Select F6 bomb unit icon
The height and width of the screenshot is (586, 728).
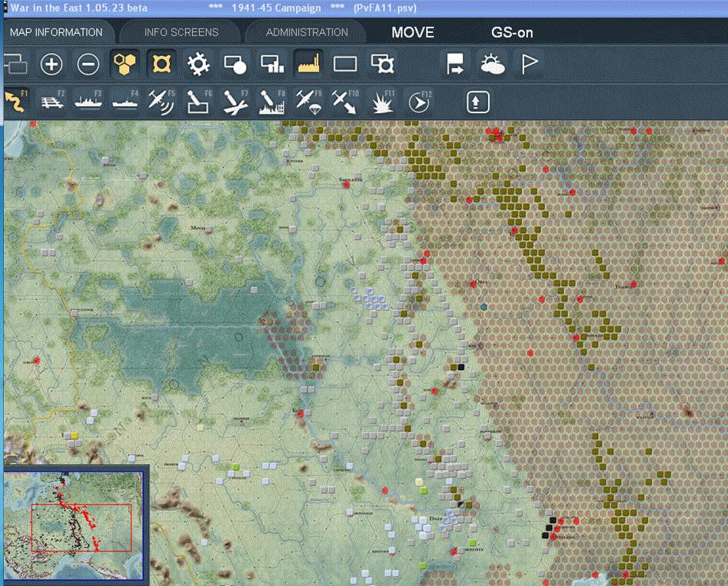(198, 102)
